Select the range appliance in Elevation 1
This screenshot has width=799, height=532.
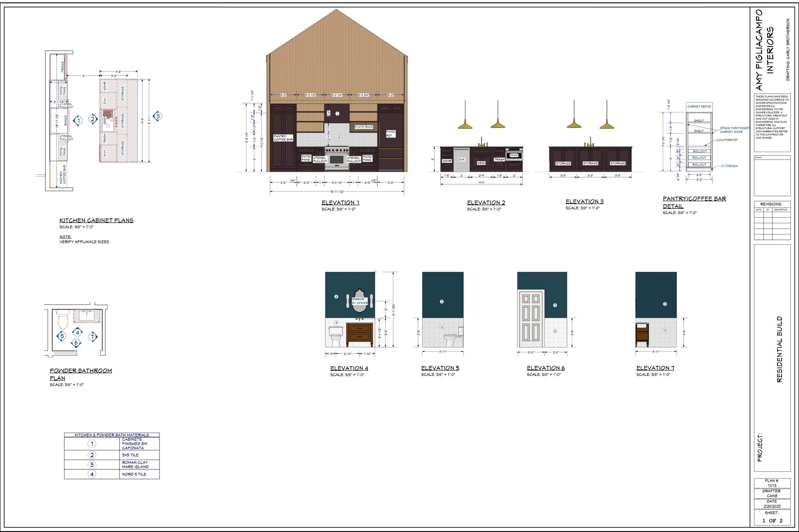click(x=337, y=159)
